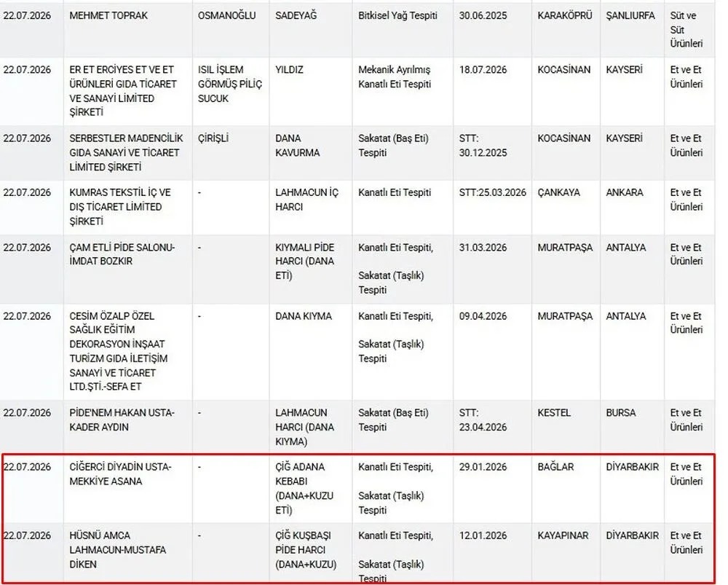Viewport: 728px width, 585px height.
Task: Click the date 31.03.2026
Action: 483,248
